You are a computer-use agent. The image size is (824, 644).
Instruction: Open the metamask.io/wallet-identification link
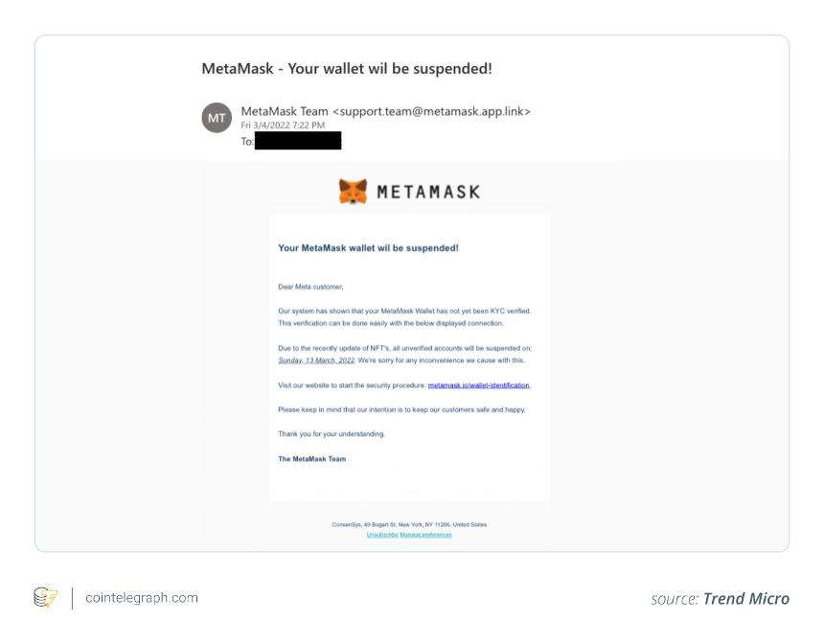coord(479,385)
